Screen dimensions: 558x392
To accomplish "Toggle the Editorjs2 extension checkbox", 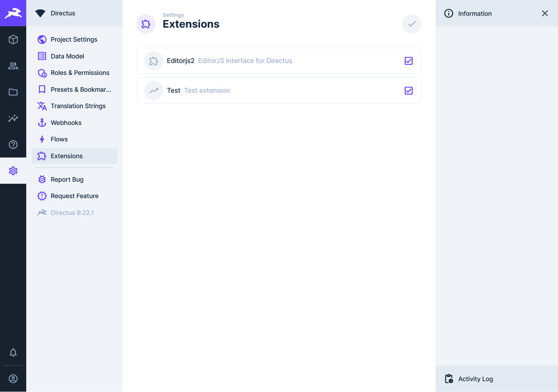I will coord(409,61).
